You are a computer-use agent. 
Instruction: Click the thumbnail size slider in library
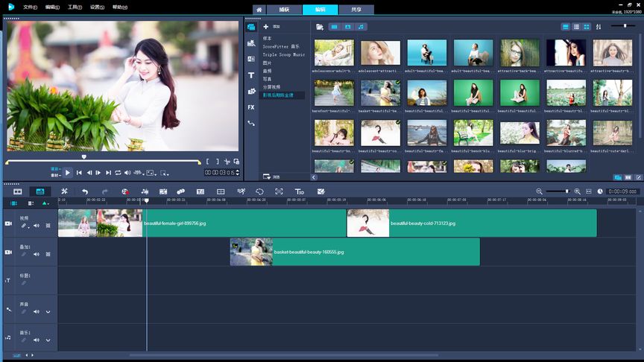pyautogui.click(x=625, y=26)
